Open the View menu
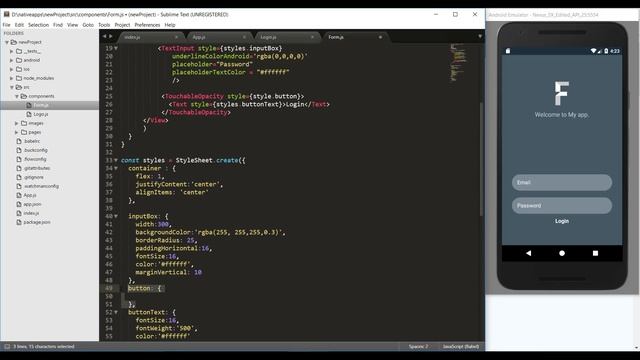 click(x=73, y=25)
